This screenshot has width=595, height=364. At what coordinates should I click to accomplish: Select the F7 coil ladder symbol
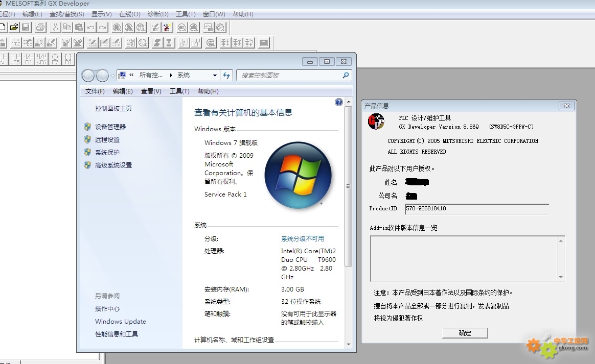pyautogui.click(x=55, y=59)
